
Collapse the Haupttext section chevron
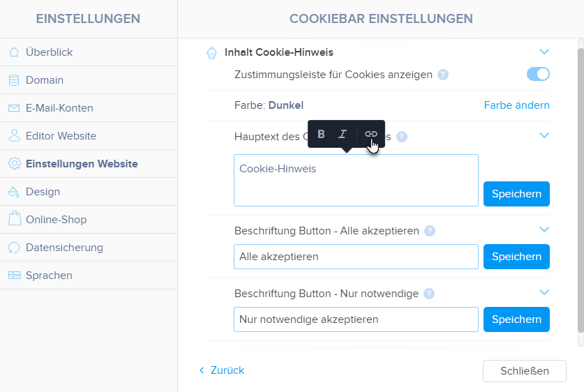(545, 135)
